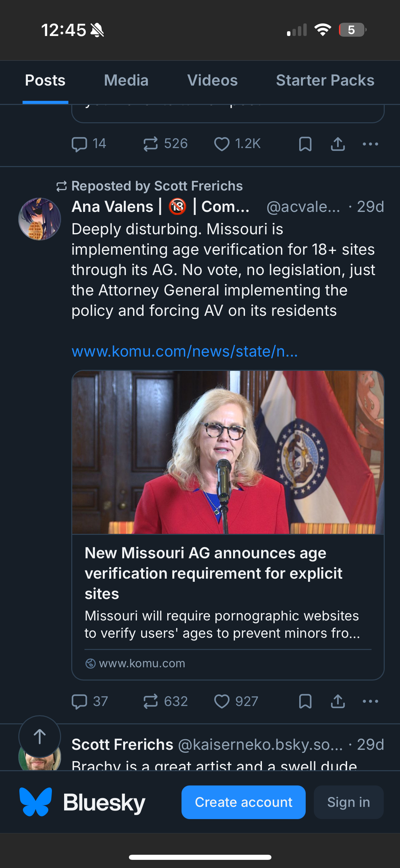Image resolution: width=400 pixels, height=868 pixels.
Task: Bookmark the Ana Valens post
Action: coord(305,702)
